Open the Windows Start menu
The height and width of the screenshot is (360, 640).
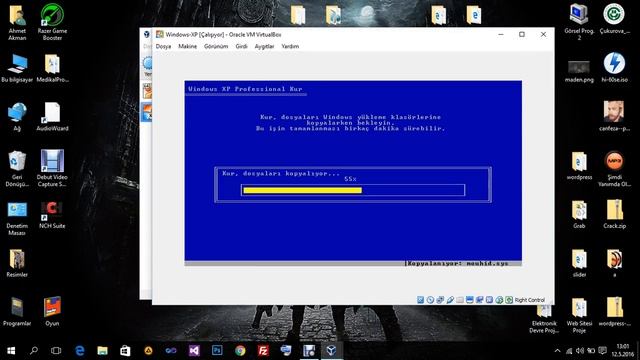[11, 351]
